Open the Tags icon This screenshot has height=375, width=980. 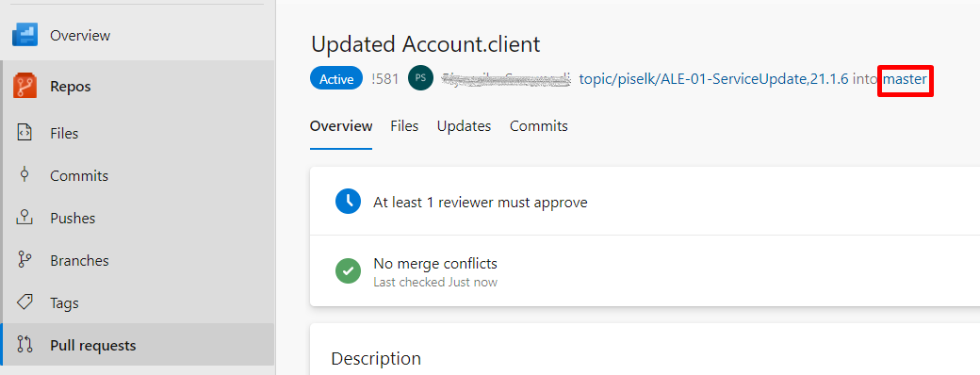point(24,302)
